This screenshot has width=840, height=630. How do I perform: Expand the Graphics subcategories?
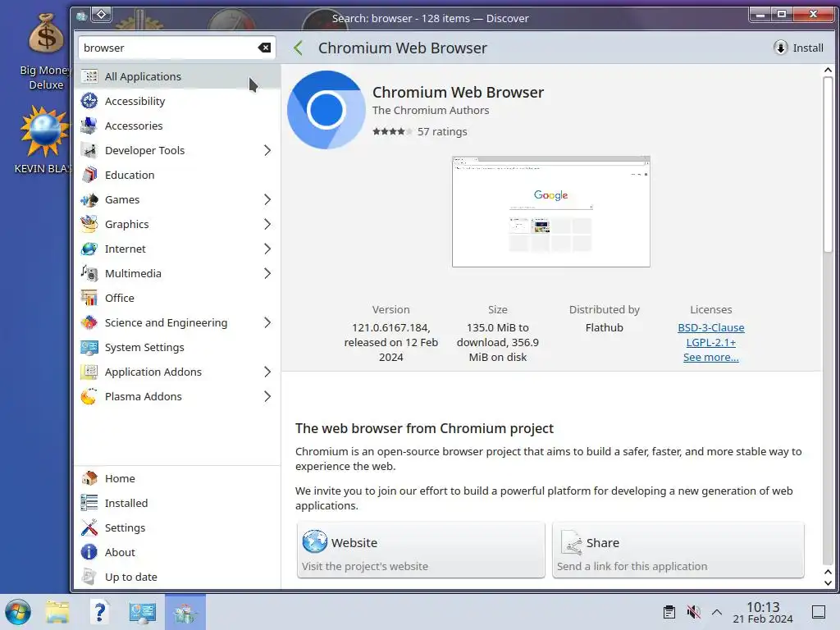[x=267, y=225]
